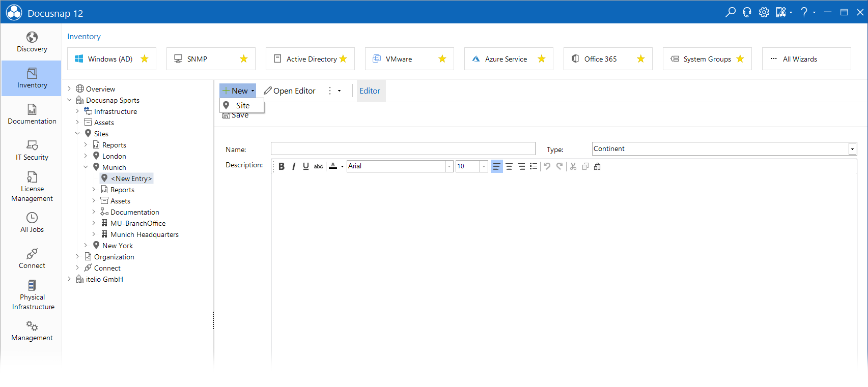Viewport: 868px width, 387px height.
Task: Launch the Windows (AD) wizard
Action: tap(111, 59)
